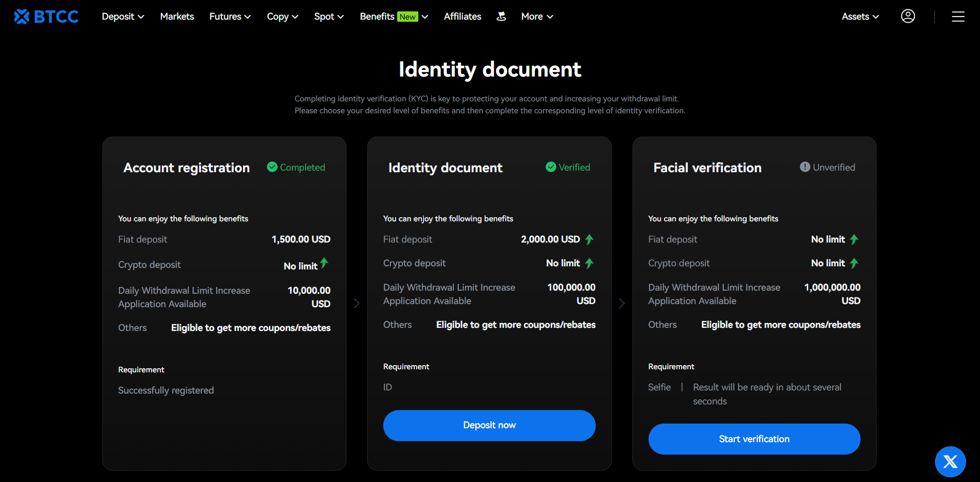Click coupons/rebates text in Facial verification card

781,325
